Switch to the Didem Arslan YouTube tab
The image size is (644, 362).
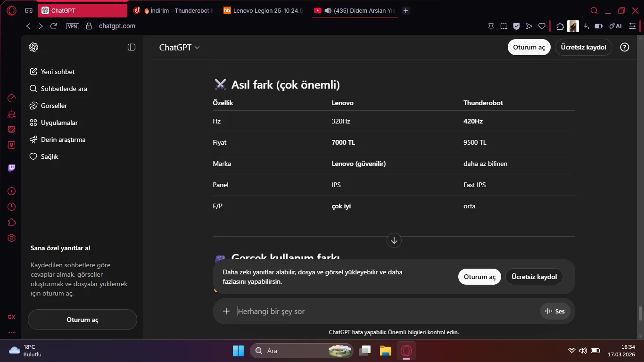click(355, 10)
